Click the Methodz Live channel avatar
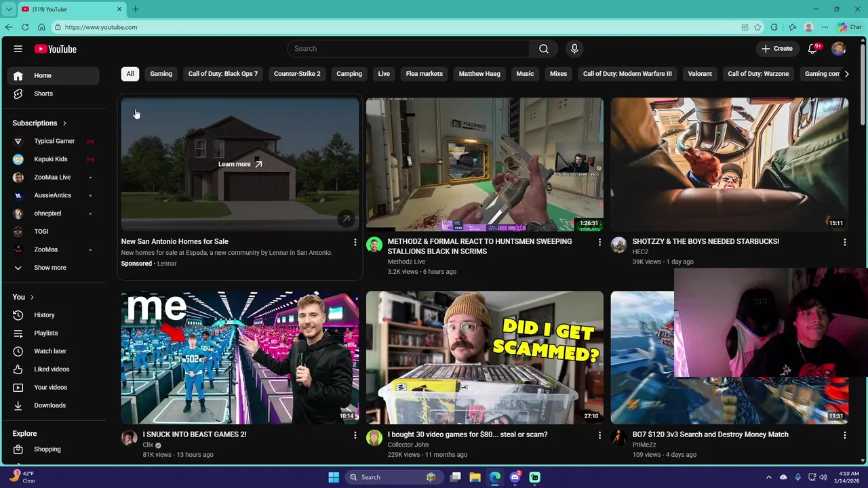Image resolution: width=868 pixels, height=488 pixels. 374,245
